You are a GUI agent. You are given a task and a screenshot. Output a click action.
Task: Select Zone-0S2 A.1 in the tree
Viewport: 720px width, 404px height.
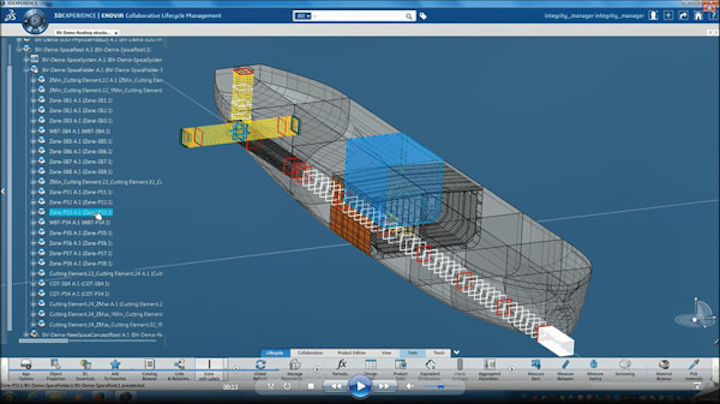(x=81, y=111)
